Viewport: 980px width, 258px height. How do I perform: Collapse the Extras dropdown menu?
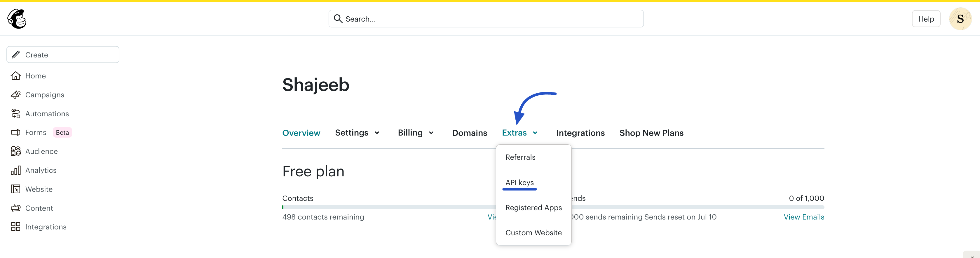click(x=520, y=133)
